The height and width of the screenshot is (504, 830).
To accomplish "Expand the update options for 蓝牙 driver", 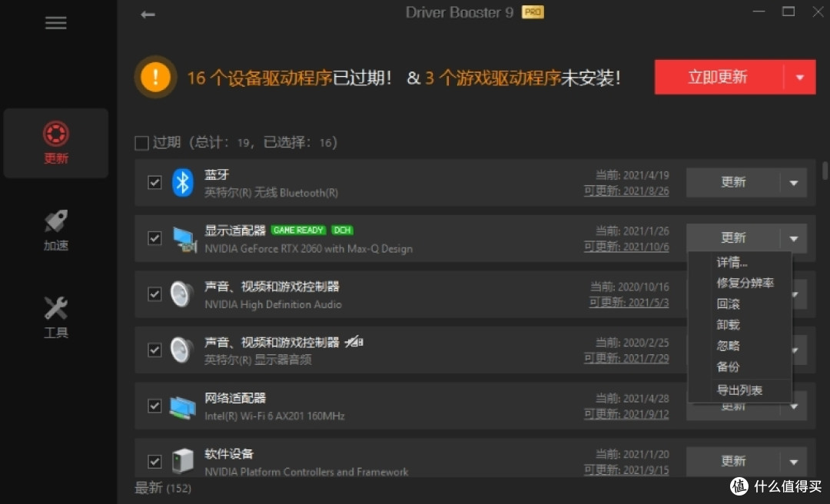I will tap(793, 182).
